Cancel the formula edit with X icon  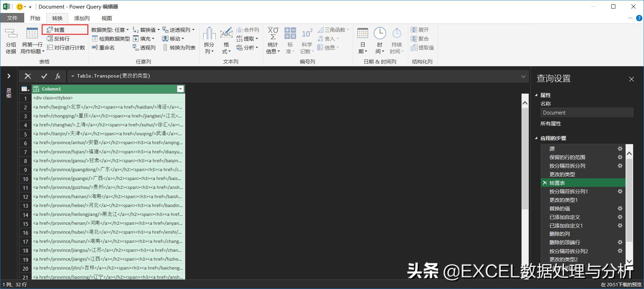(x=28, y=76)
